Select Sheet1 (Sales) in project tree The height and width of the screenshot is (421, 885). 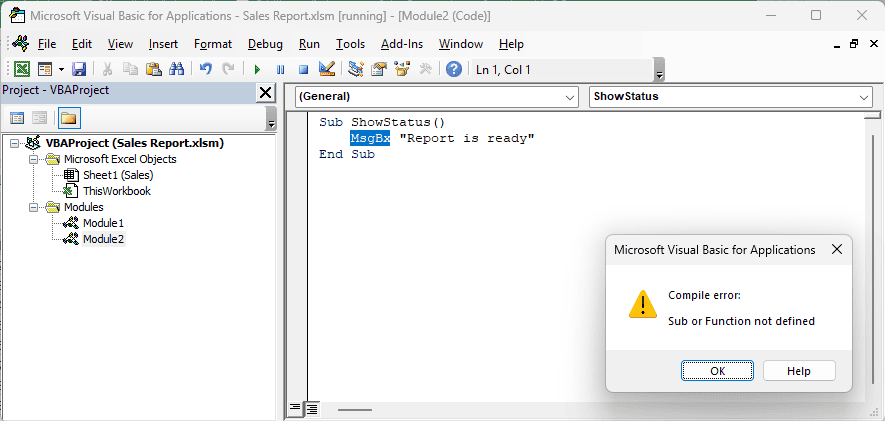pos(118,175)
